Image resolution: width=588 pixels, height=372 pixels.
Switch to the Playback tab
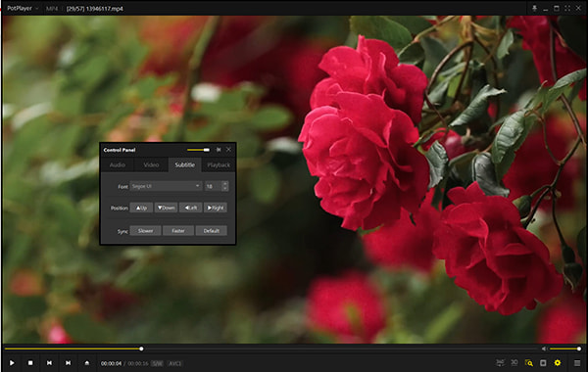219,164
